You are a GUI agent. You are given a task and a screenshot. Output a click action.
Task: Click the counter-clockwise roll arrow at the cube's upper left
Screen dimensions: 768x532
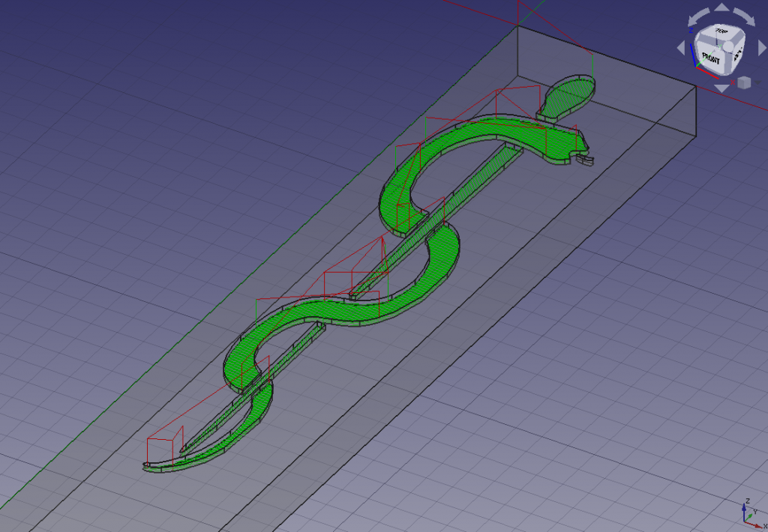(698, 17)
